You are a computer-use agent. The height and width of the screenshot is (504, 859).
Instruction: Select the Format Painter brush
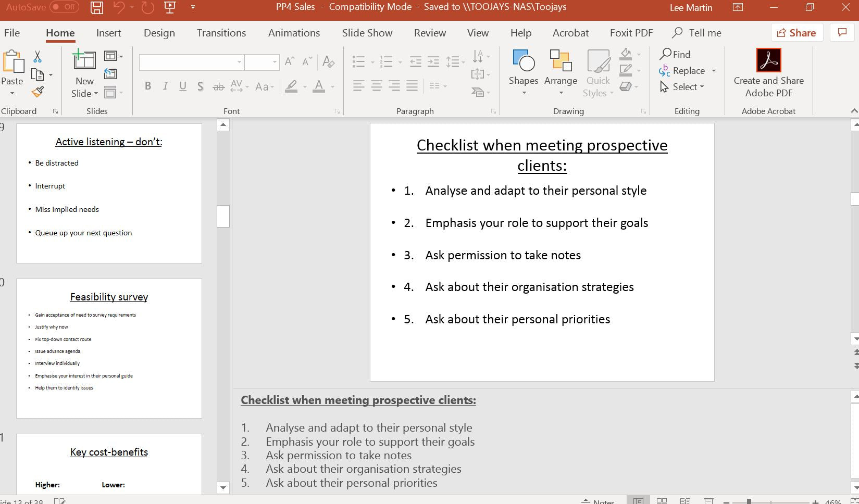pos(38,92)
